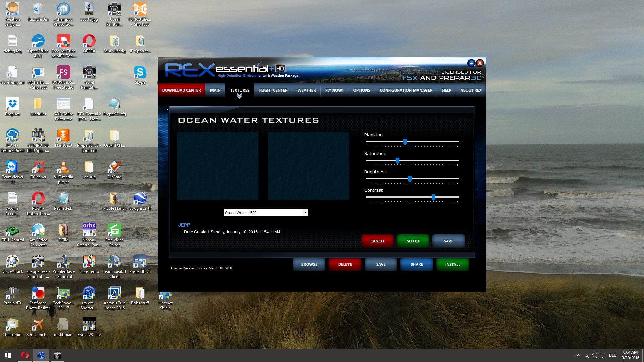Open the Recycle Bin desktop icon
The width and height of the screenshot is (644, 362).
click(38, 12)
